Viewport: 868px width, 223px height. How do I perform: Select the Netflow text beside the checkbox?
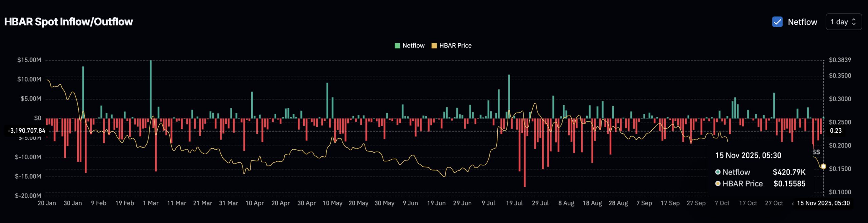tap(802, 22)
